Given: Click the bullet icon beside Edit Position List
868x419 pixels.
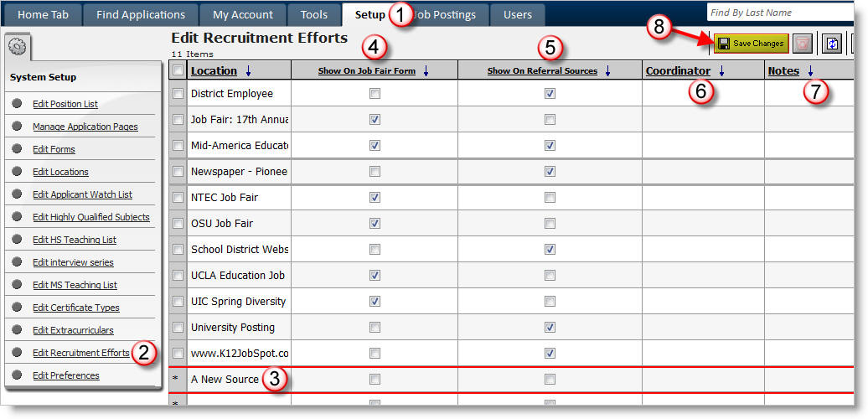Looking at the screenshot, I should pyautogui.click(x=18, y=104).
